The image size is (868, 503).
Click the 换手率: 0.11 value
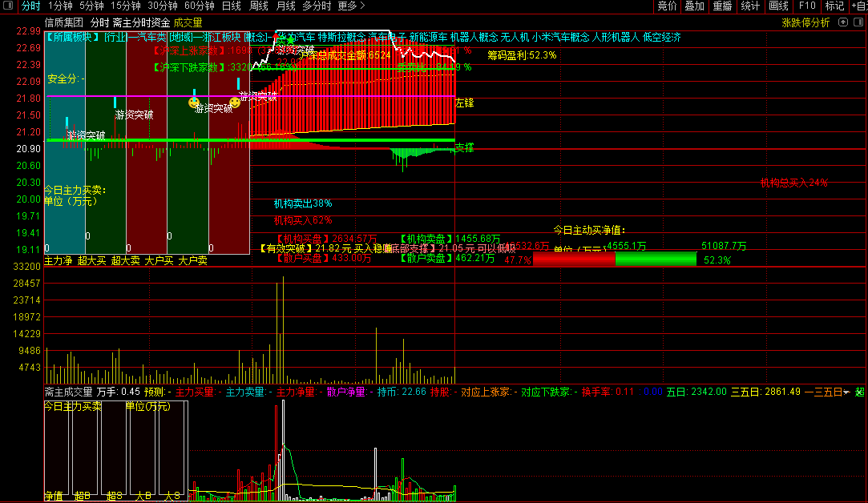608,392
